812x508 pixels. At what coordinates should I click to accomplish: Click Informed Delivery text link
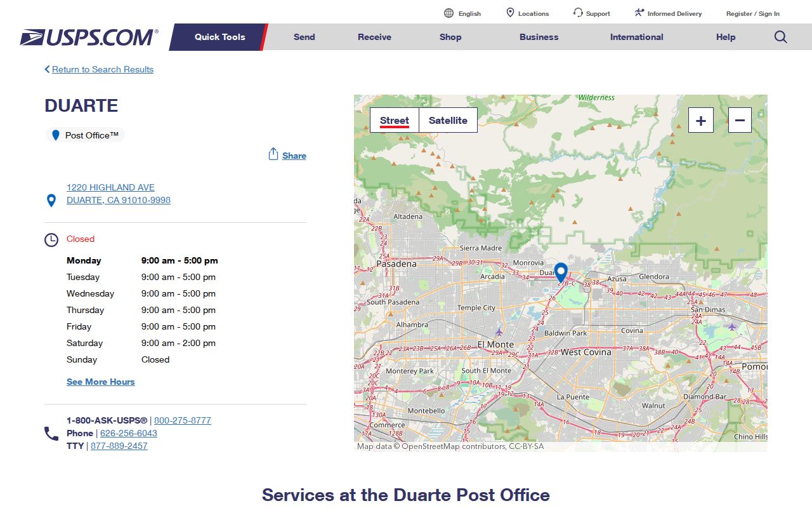[x=675, y=13]
